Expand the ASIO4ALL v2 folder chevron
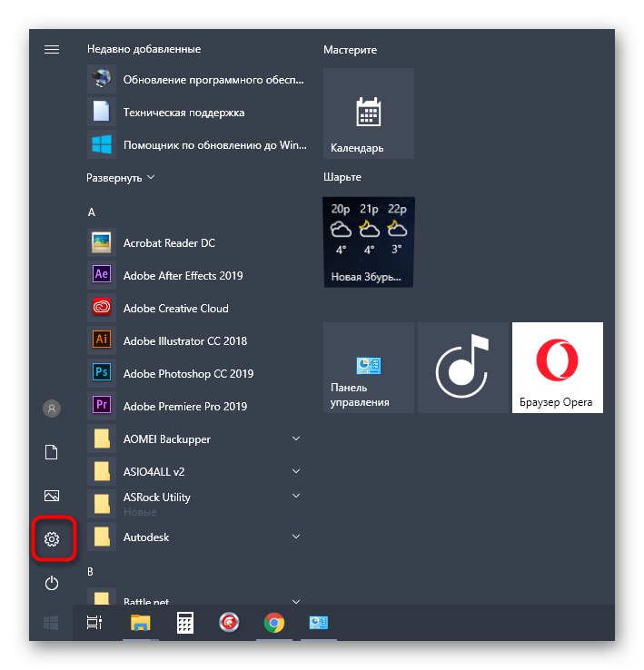 click(296, 471)
